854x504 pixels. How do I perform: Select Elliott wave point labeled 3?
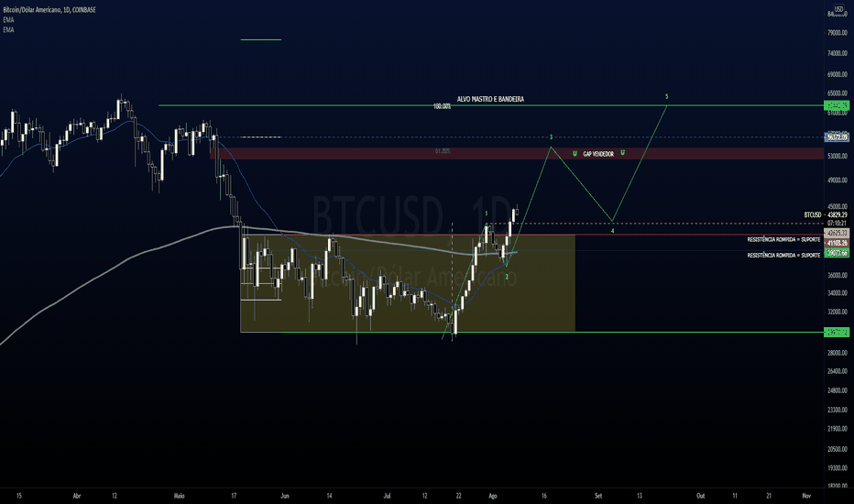(x=552, y=137)
